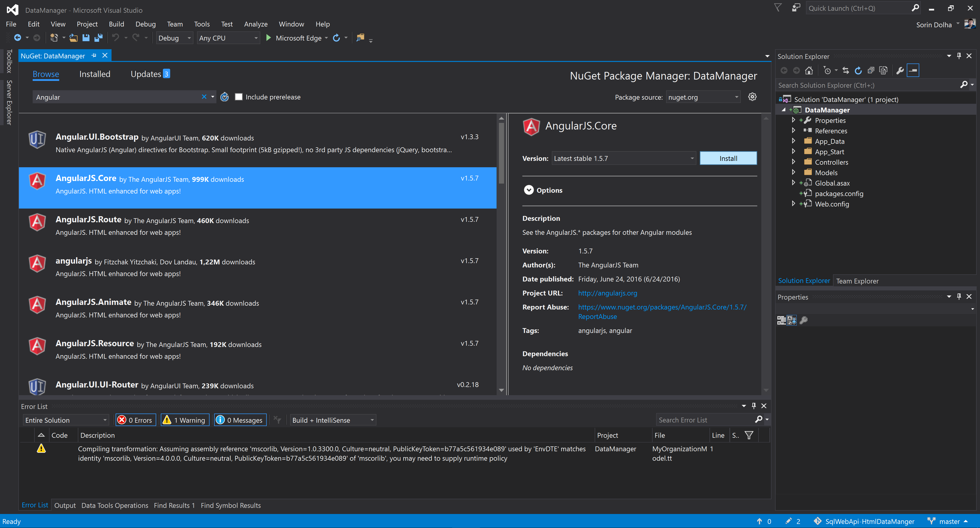The width and height of the screenshot is (980, 528).
Task: Enable the Include prerelease checkbox
Action: point(239,97)
